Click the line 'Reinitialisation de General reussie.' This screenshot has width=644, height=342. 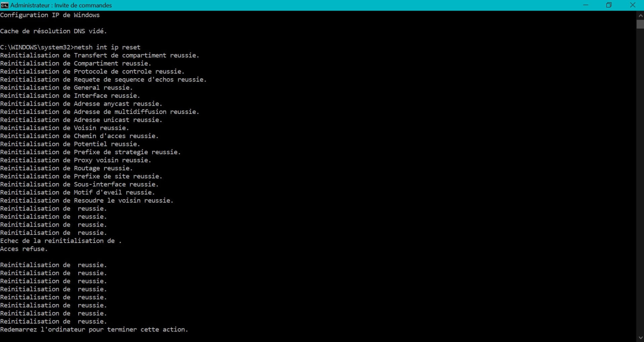coord(67,88)
